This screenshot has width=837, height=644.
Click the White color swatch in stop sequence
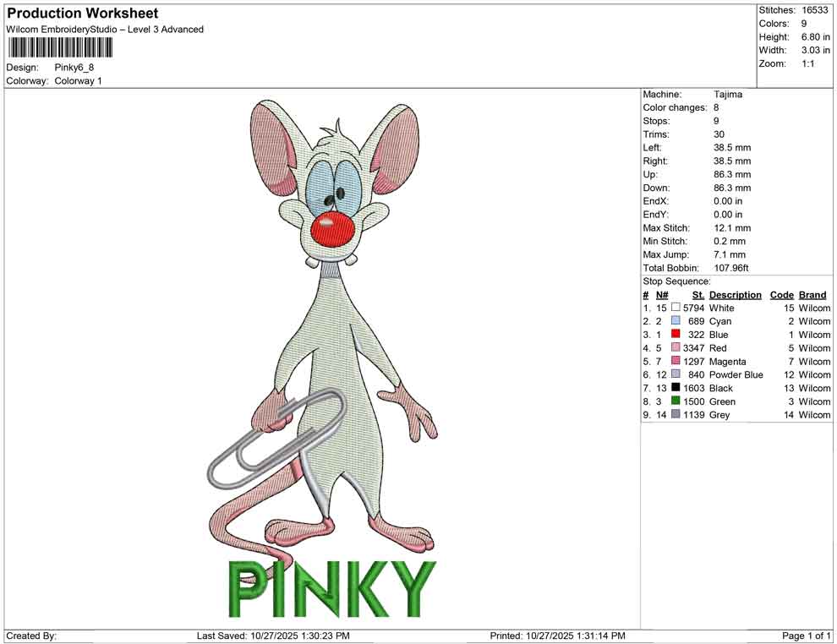pyautogui.click(x=676, y=308)
